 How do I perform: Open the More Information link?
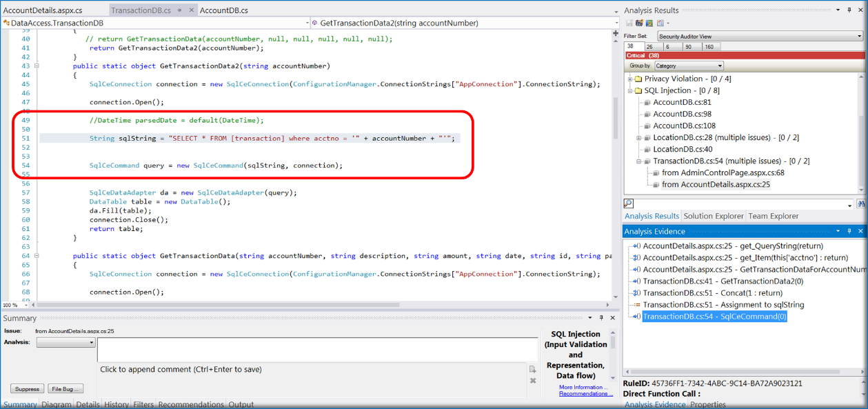pyautogui.click(x=583, y=387)
